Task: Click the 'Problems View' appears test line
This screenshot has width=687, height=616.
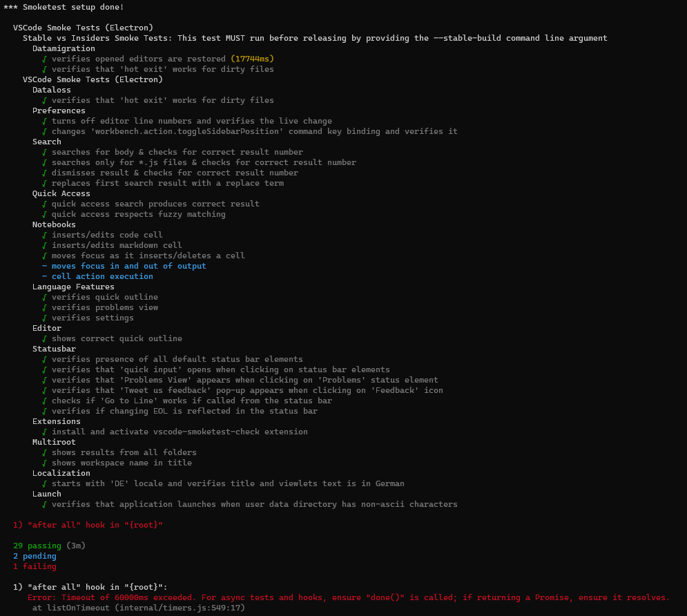Action: click(x=240, y=381)
